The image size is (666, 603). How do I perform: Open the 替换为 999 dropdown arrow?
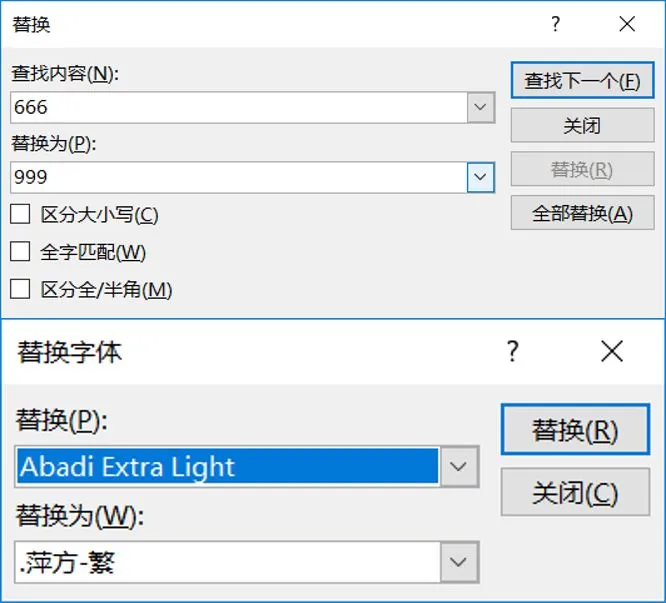point(481,178)
